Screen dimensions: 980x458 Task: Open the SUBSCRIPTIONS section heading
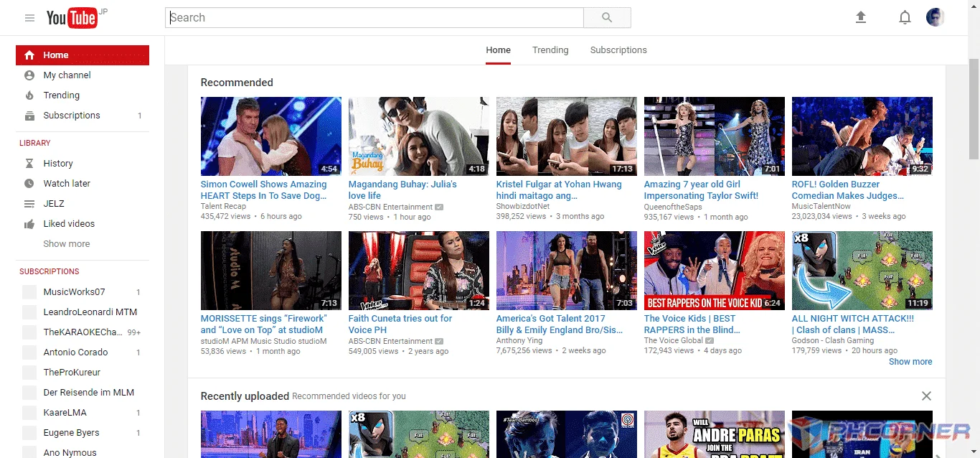(50, 271)
